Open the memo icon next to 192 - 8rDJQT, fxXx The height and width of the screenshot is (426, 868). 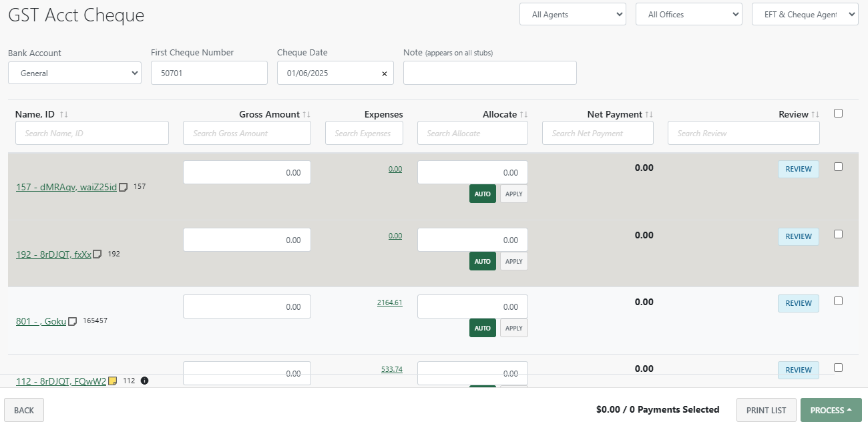(97, 254)
